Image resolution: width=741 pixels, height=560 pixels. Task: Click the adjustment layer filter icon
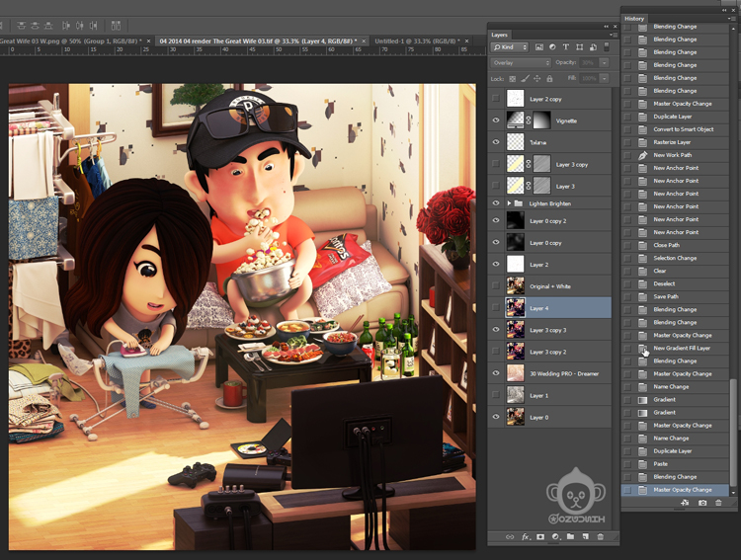click(552, 47)
